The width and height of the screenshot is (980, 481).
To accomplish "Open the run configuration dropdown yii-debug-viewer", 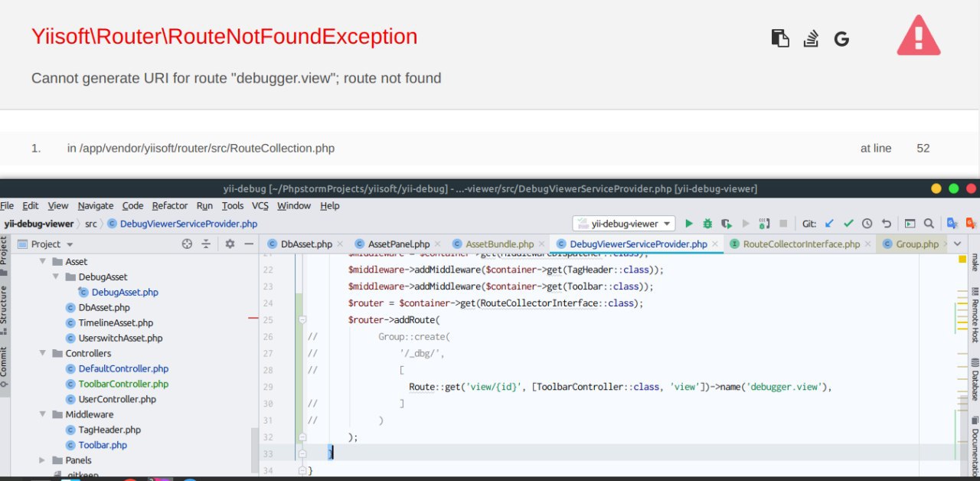I will 623,224.
